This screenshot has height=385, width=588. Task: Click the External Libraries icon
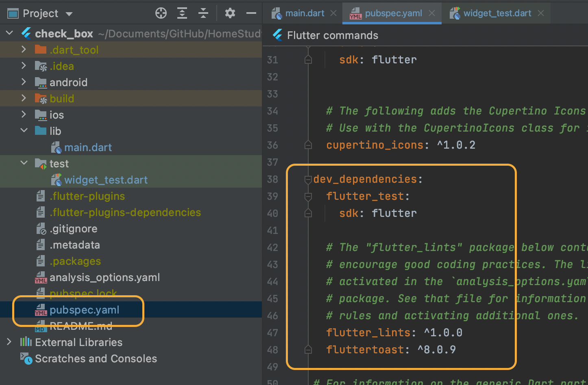(x=26, y=342)
